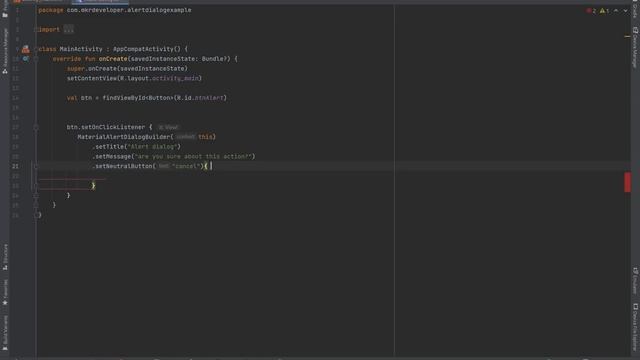Click activity_main layout reference
This screenshot has height=360, width=640.
pyautogui.click(x=175, y=78)
